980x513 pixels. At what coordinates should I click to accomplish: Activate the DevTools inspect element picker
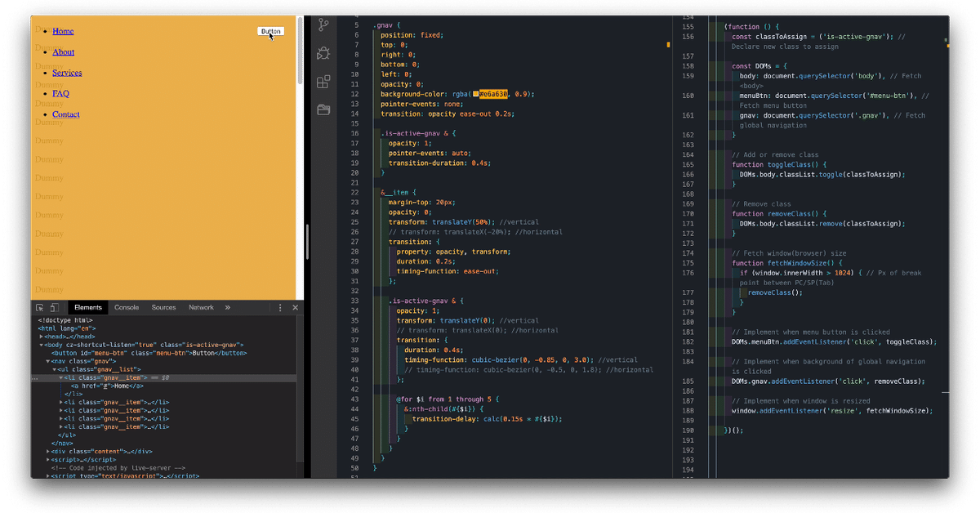39,308
